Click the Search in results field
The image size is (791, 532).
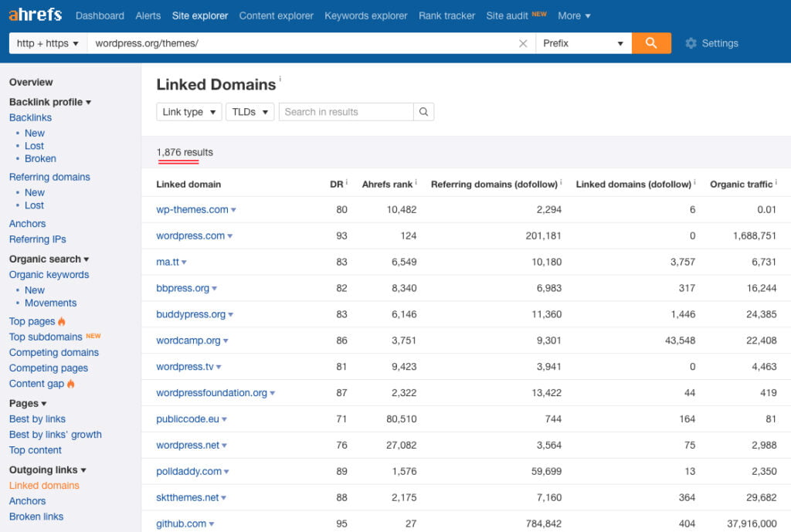(x=346, y=112)
